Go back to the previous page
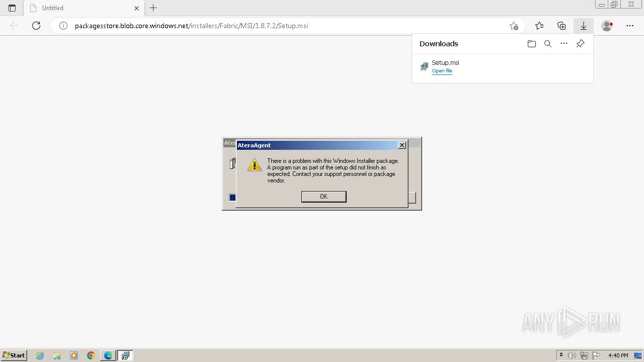 tap(14, 26)
